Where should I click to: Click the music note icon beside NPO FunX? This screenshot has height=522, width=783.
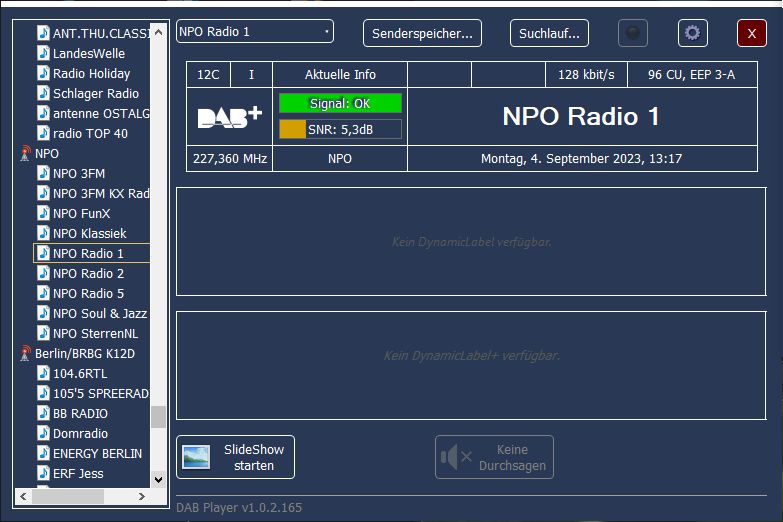[x=43, y=213]
